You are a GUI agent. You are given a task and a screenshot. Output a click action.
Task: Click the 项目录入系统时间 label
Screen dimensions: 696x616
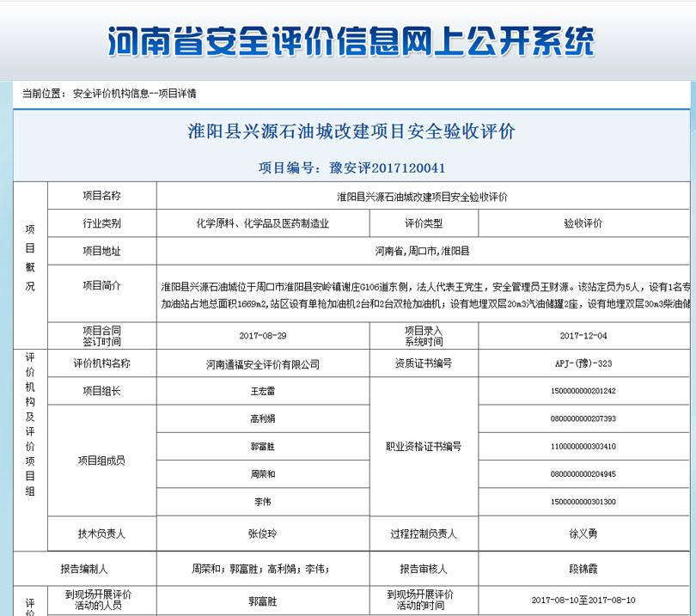[424, 336]
